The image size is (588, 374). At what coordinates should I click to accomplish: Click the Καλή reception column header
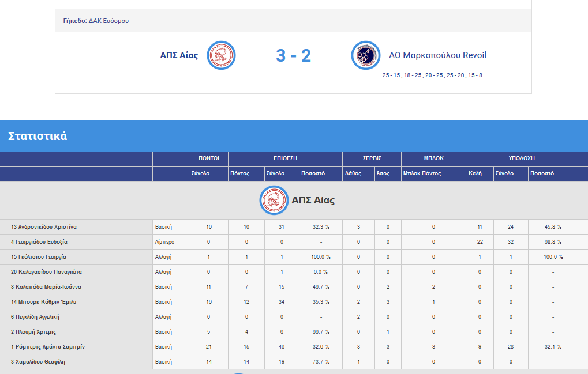coord(475,173)
